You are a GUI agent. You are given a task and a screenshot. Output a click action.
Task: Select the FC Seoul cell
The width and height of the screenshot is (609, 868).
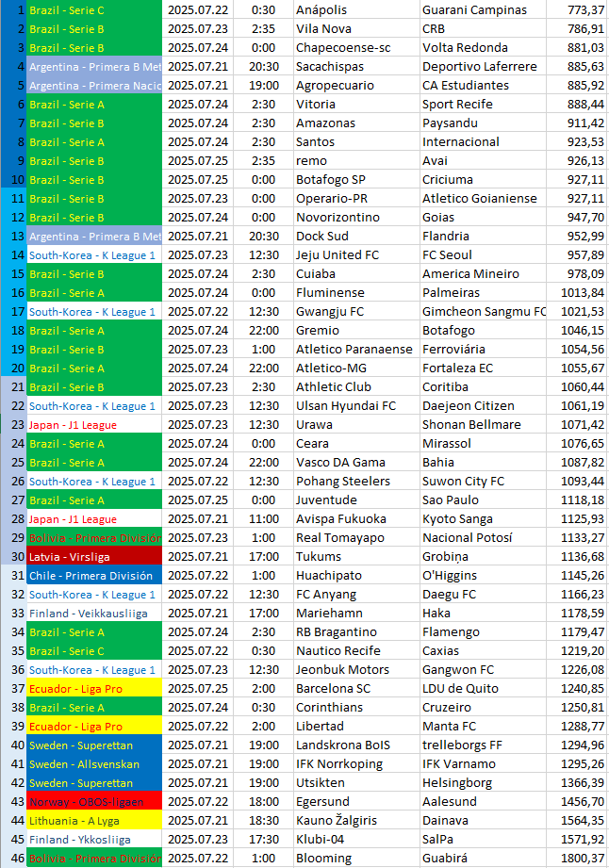pyautogui.click(x=483, y=254)
